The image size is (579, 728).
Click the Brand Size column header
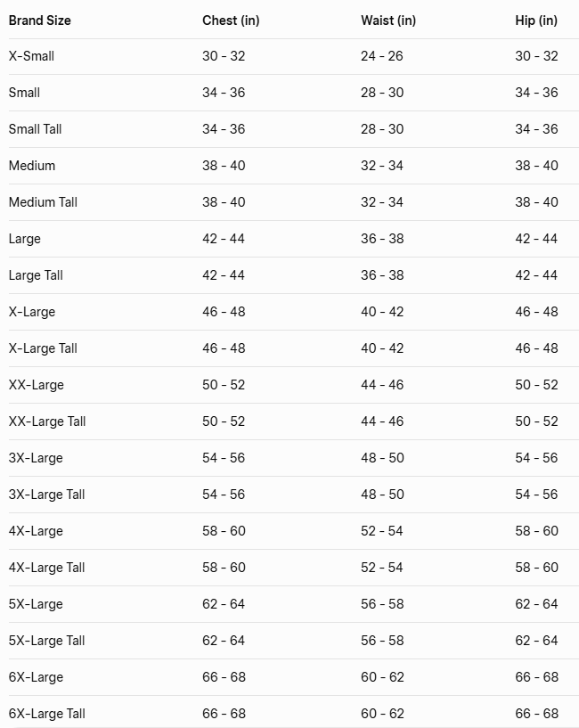coord(40,20)
